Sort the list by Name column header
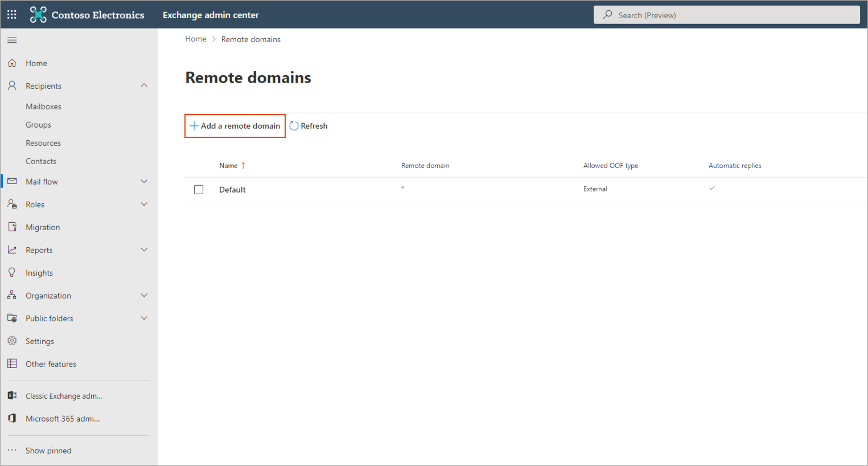 (229, 166)
